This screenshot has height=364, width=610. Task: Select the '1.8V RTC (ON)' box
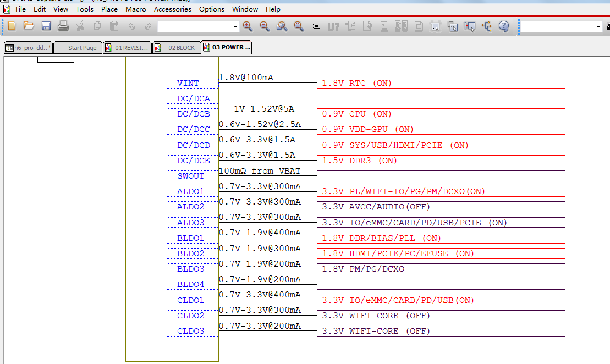[x=441, y=83]
